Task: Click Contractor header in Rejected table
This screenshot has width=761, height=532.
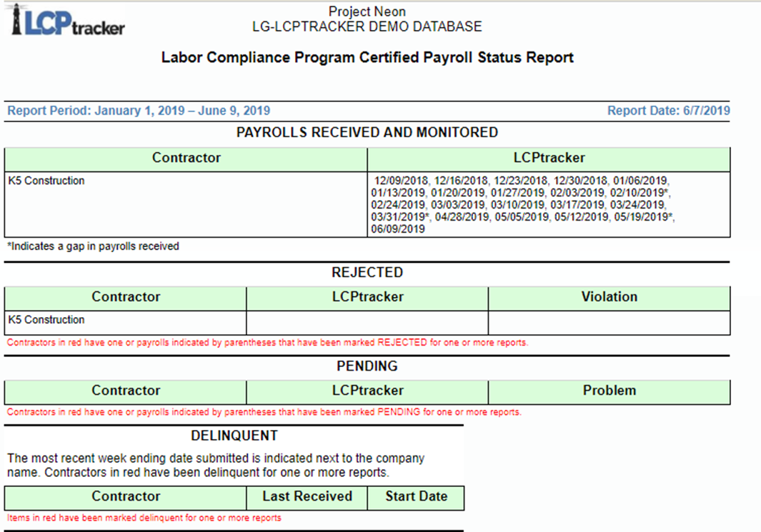Action: [126, 297]
